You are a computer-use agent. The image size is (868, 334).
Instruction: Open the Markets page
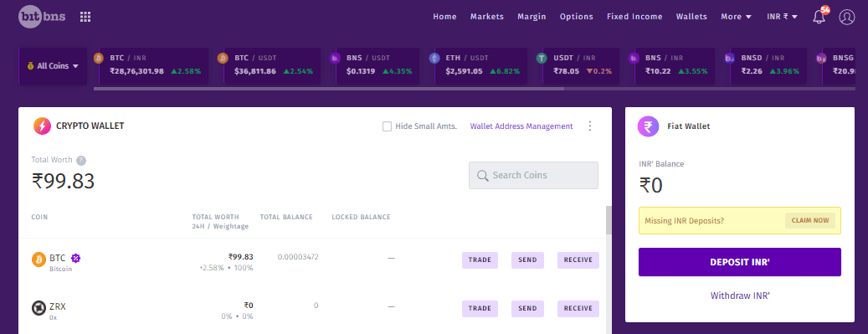(x=487, y=17)
